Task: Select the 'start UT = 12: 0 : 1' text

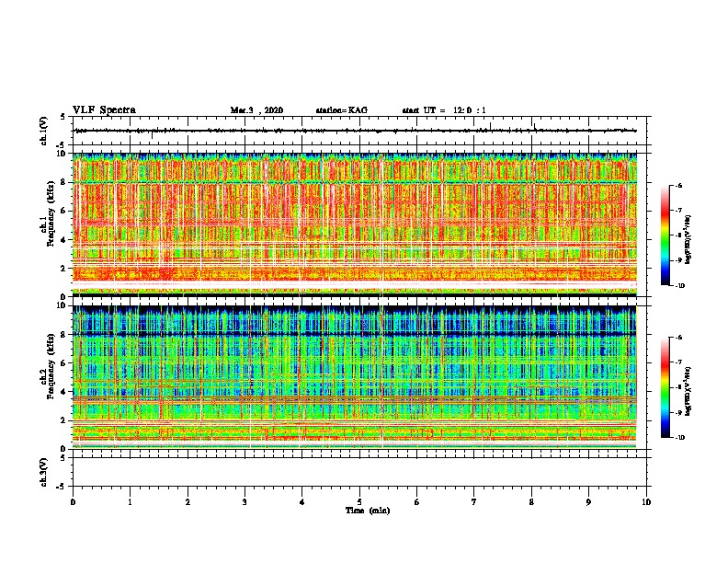Action: pos(444,110)
